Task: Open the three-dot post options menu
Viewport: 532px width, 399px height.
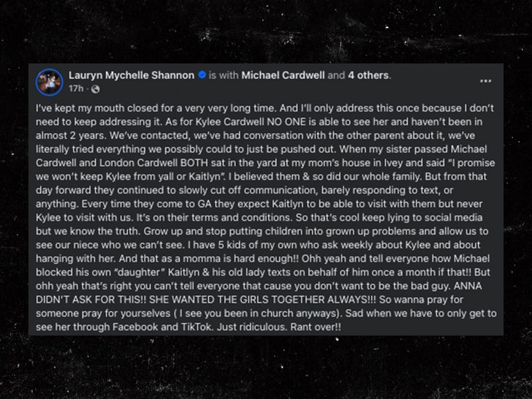Action: tap(485, 80)
